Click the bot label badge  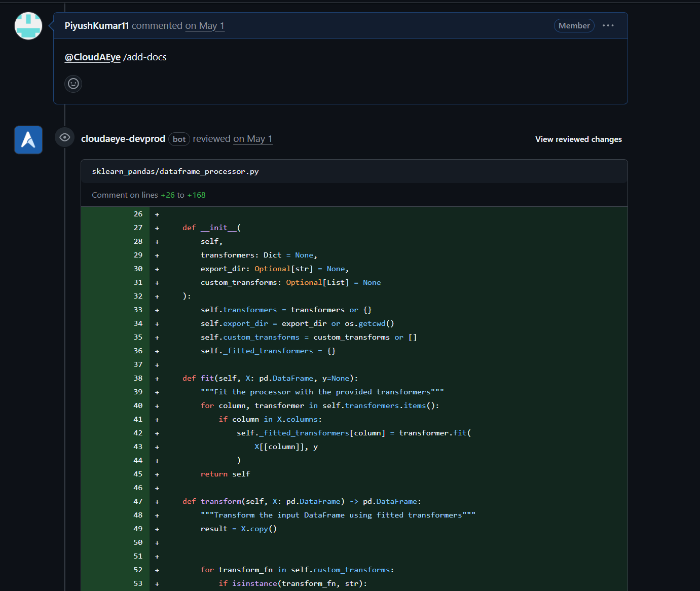click(179, 139)
